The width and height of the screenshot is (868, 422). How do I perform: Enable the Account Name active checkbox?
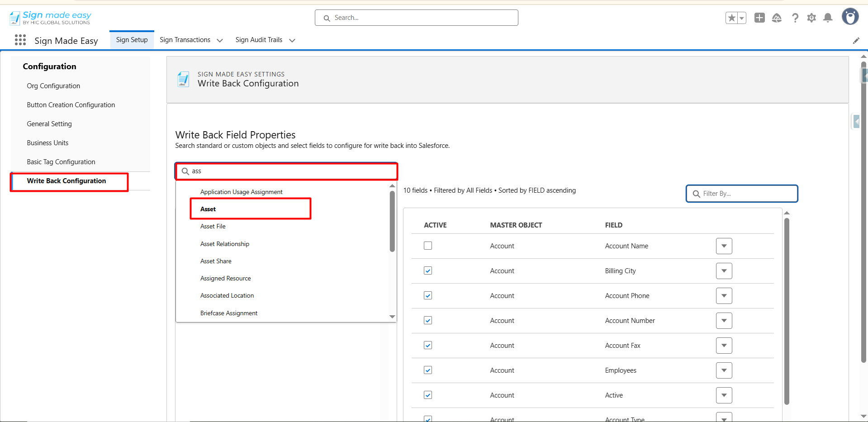click(428, 246)
